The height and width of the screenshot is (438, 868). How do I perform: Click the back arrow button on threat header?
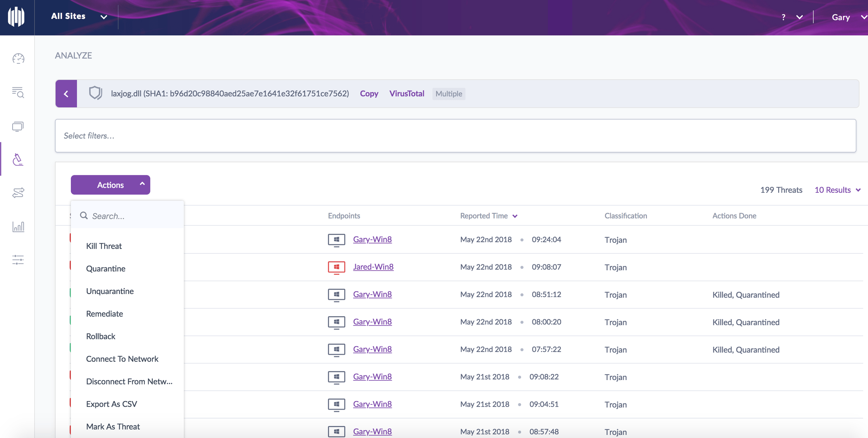coord(66,94)
